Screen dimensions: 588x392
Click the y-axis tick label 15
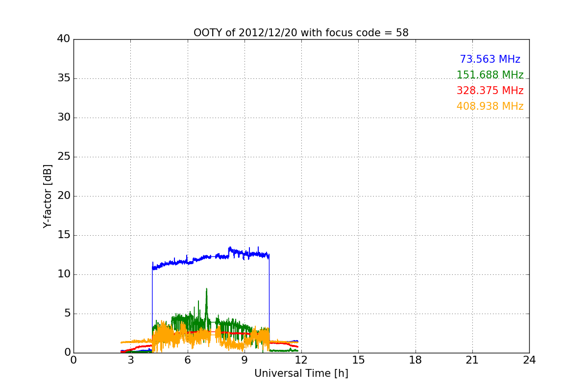[x=64, y=235]
